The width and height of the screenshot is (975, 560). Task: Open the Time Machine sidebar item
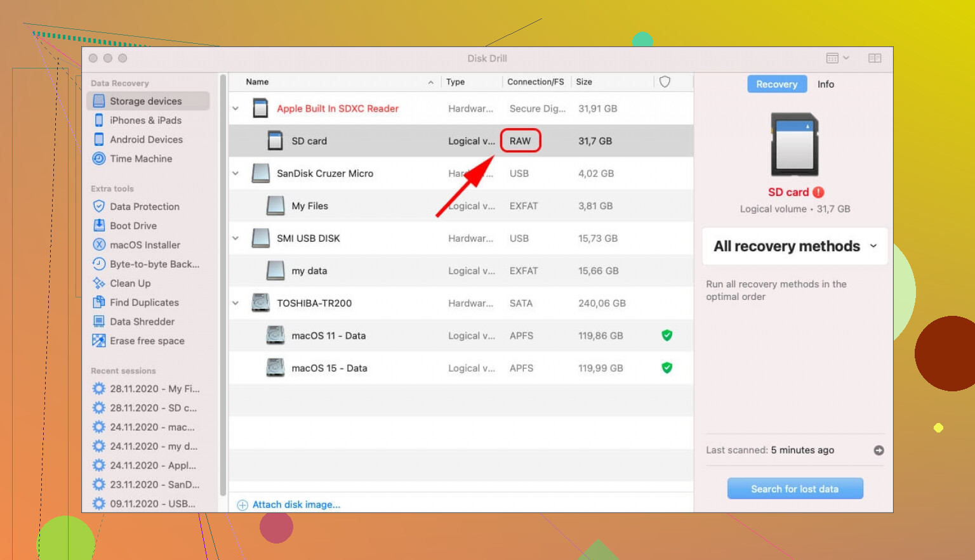click(x=140, y=159)
